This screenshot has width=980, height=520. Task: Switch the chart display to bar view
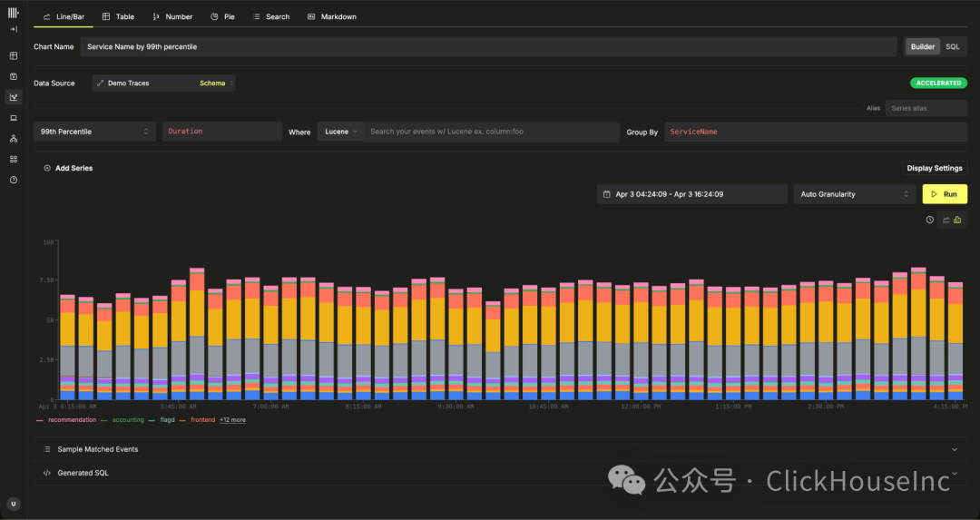[957, 220]
